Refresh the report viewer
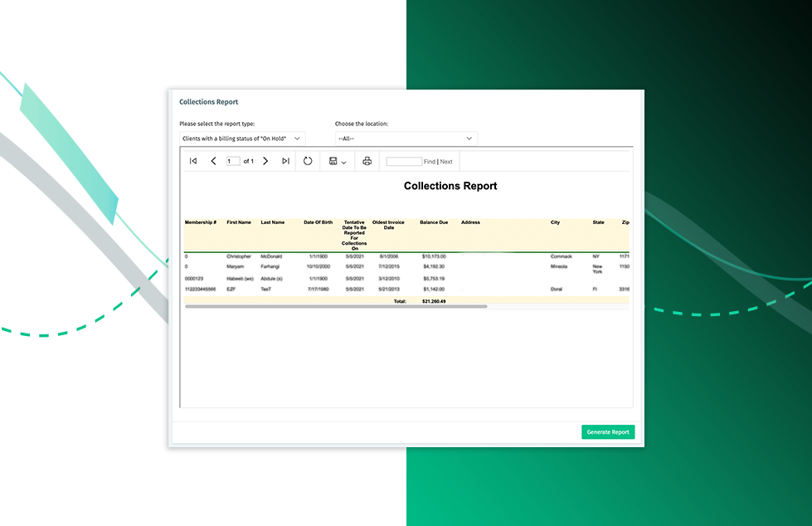Viewport: 812px width, 526px height. click(x=308, y=161)
